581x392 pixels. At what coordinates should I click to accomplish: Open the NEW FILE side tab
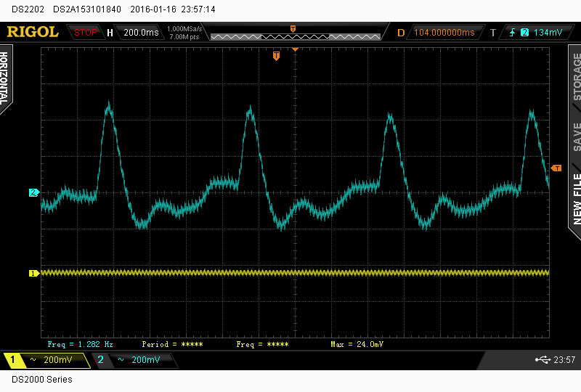pyautogui.click(x=577, y=199)
